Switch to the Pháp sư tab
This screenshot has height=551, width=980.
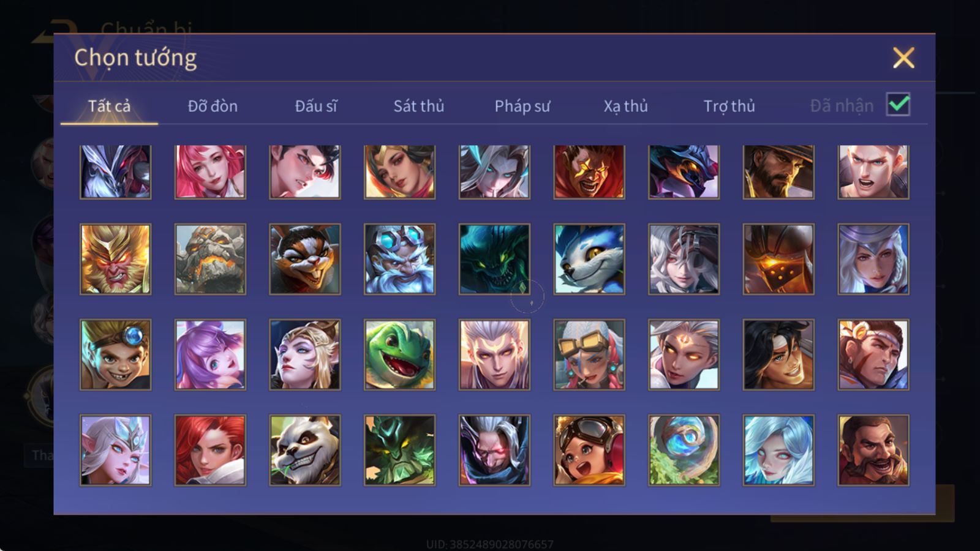point(522,106)
